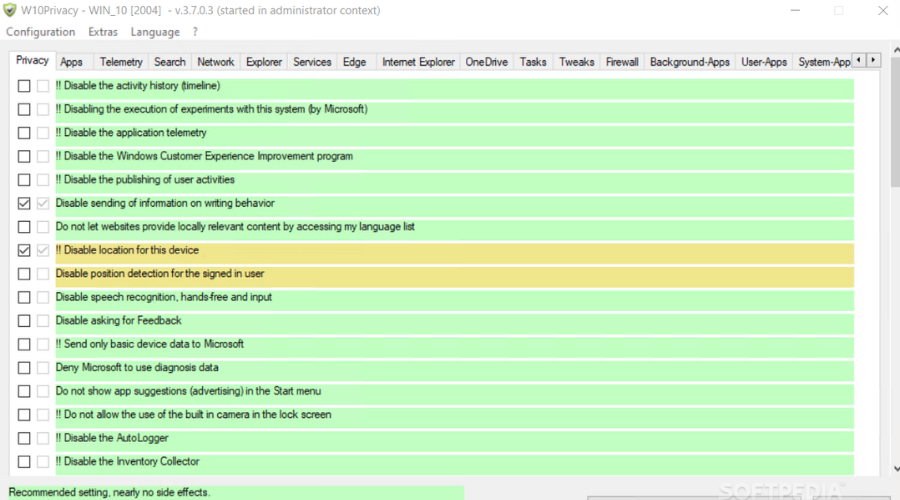Check 'Disable the activity history (timeline)' checkbox
This screenshot has height=500, width=900.
pyautogui.click(x=24, y=86)
